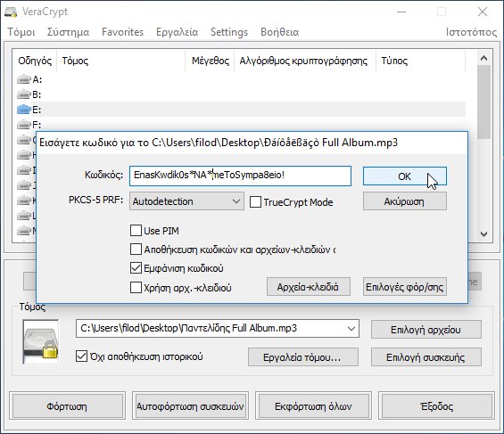This screenshot has width=504, height=434.
Task: Click the Μέγεθος column header
Action: tap(210, 61)
